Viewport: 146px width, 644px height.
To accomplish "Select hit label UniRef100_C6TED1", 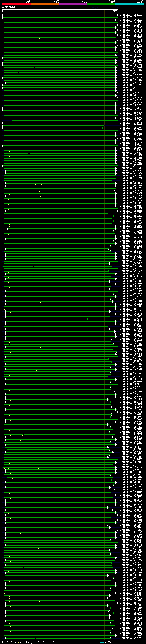I will coord(131,50).
